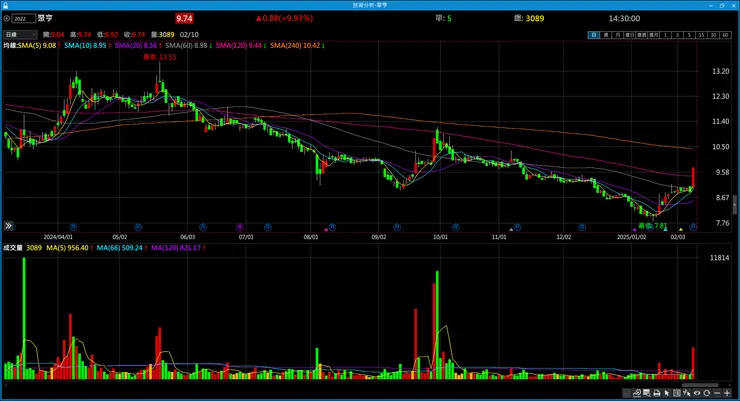The image size is (740, 401).
Task: Edit the stock code field 2022
Action: (x=24, y=18)
